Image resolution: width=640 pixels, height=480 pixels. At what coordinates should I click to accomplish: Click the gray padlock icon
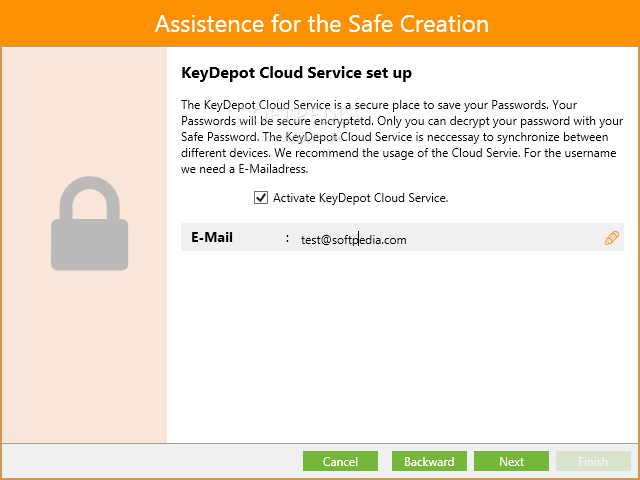tap(89, 223)
